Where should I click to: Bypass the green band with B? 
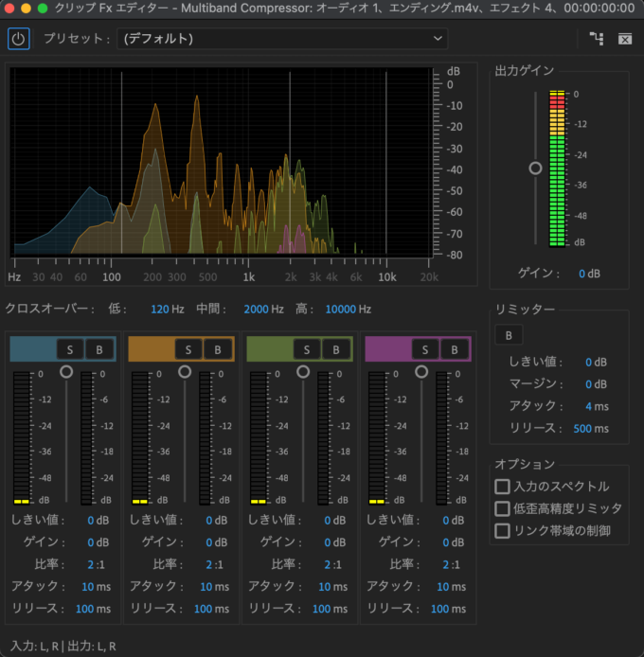pyautogui.click(x=336, y=349)
